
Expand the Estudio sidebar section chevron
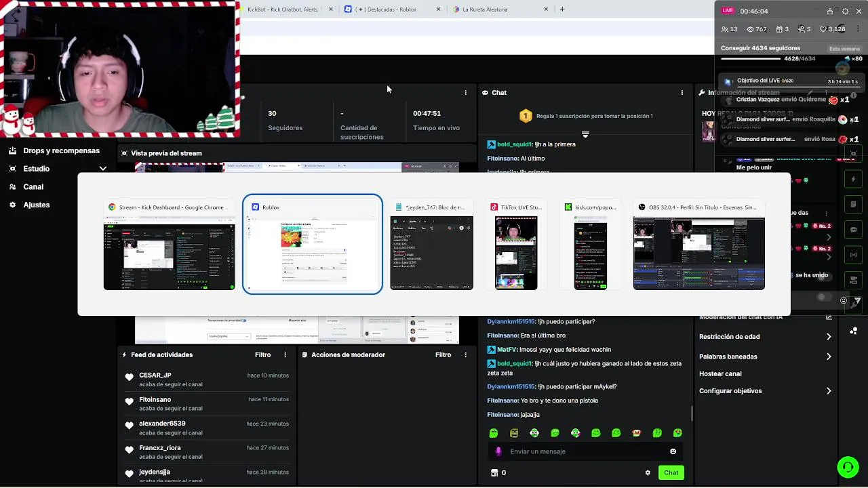coord(103,169)
